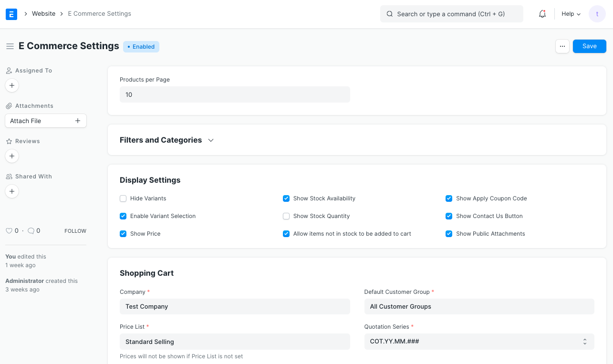Save the E Commerce Settings
The image size is (613, 364).
coord(589,46)
